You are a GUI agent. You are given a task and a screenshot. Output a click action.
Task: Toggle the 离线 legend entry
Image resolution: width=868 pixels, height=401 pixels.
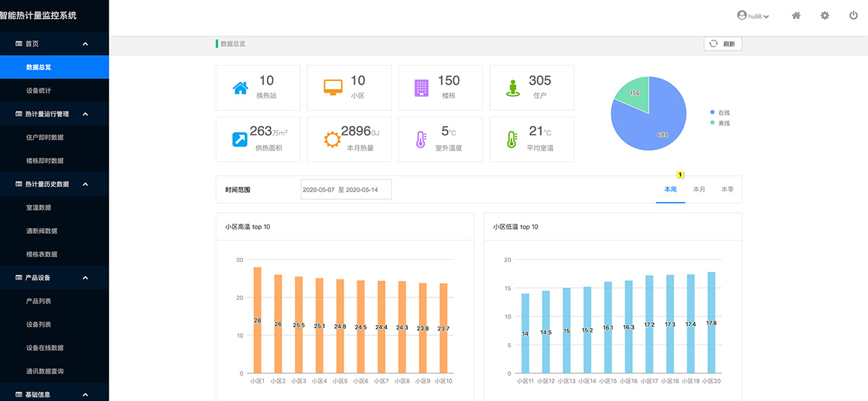pyautogui.click(x=719, y=123)
